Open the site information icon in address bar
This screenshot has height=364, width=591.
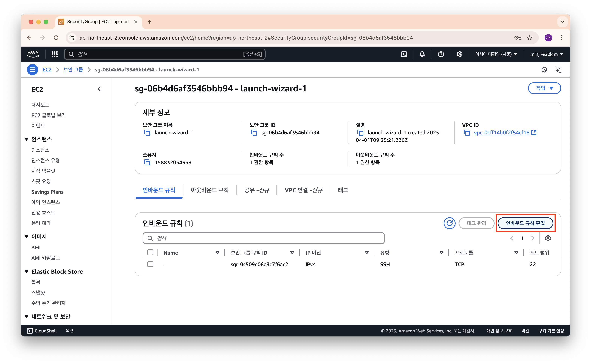72,38
